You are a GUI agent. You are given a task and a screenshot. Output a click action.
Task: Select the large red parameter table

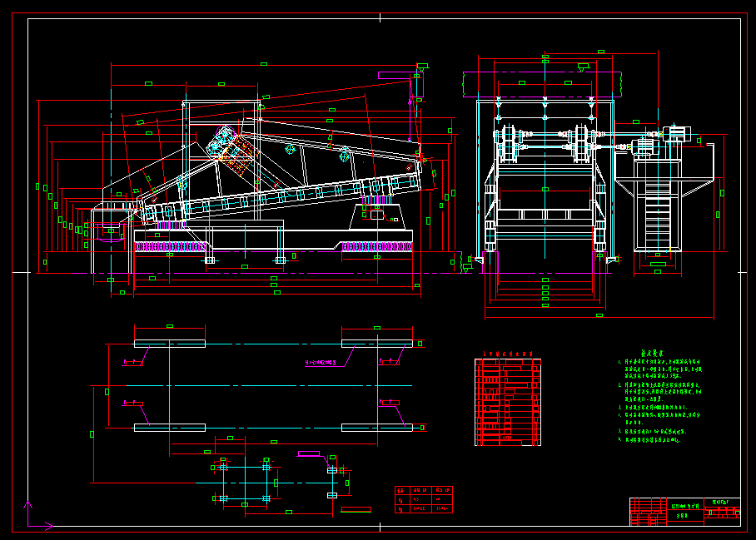(508, 402)
